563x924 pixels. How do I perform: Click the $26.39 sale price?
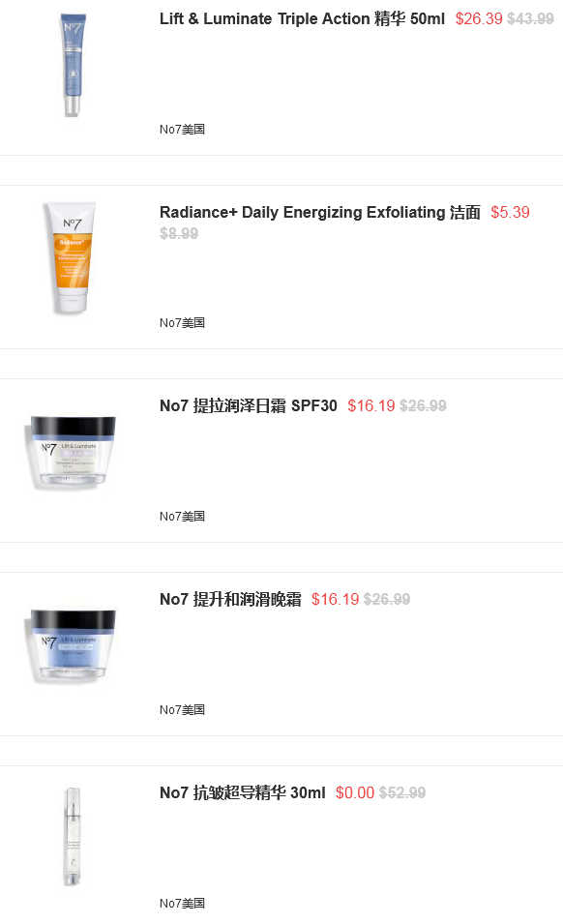479,18
